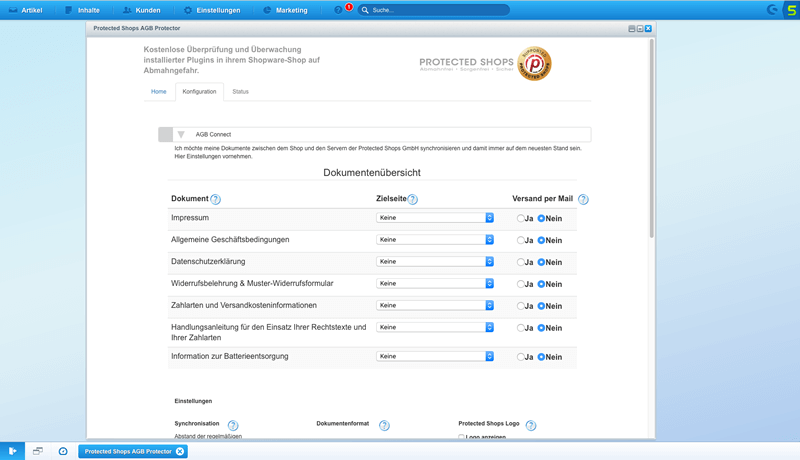Screen dimensions: 800x460
Task: Open help icon for Versand per Mail
Action: pyautogui.click(x=583, y=199)
